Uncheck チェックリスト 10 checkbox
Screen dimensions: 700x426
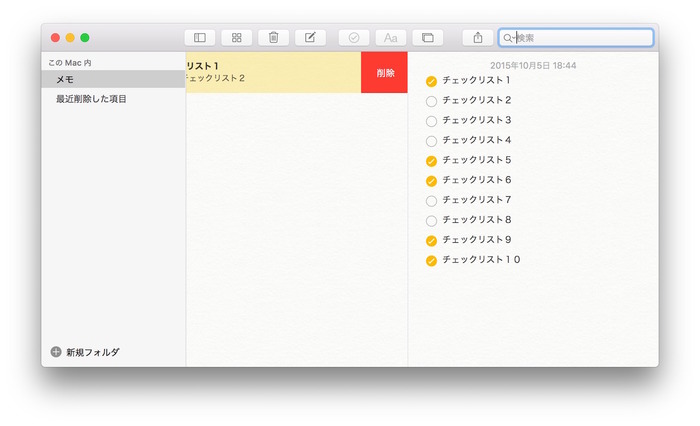tap(431, 261)
